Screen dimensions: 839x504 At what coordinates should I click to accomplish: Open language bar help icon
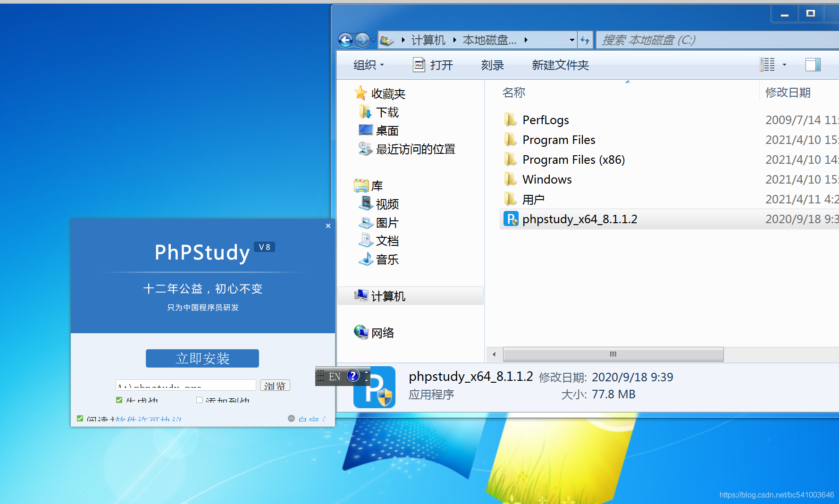[353, 376]
